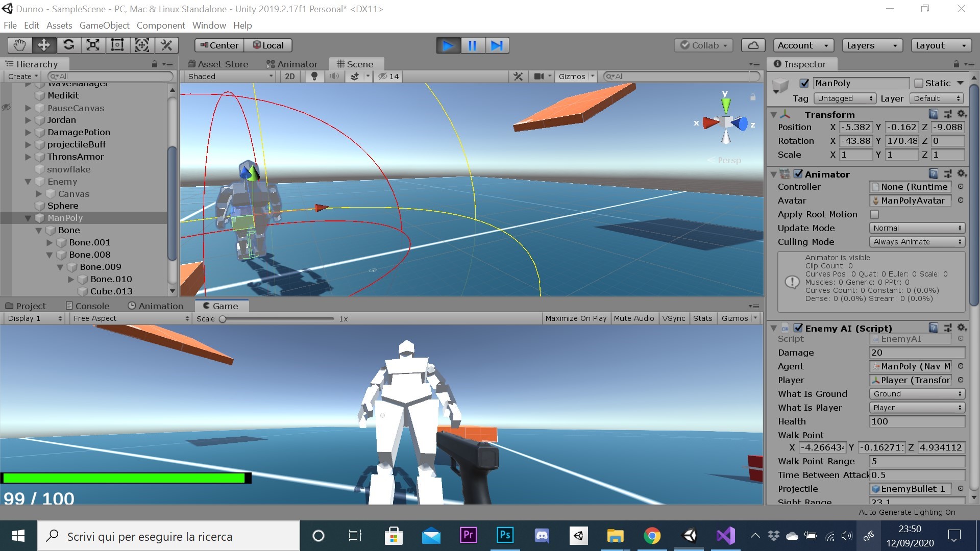Select the Scale tool icon

coord(93,45)
